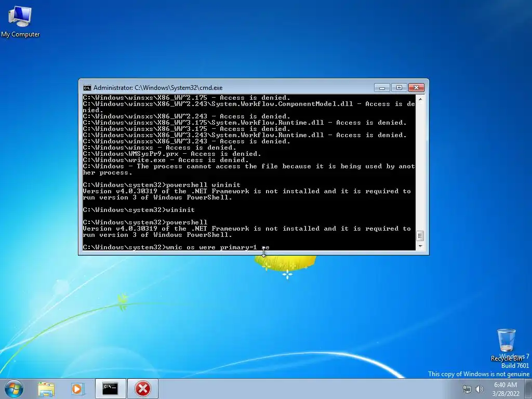Minimize the Administrator cmd.exe window
This screenshot has width=532, height=399.
382,88
